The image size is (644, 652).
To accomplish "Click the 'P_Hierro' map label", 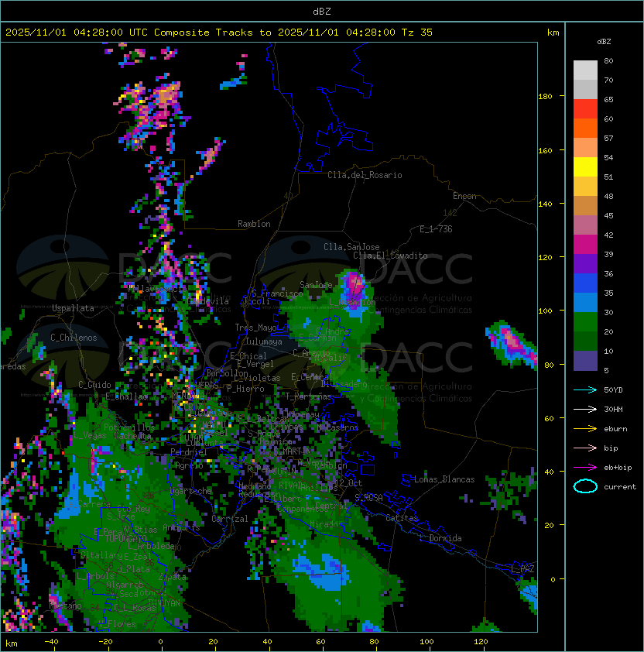I will click(245, 389).
